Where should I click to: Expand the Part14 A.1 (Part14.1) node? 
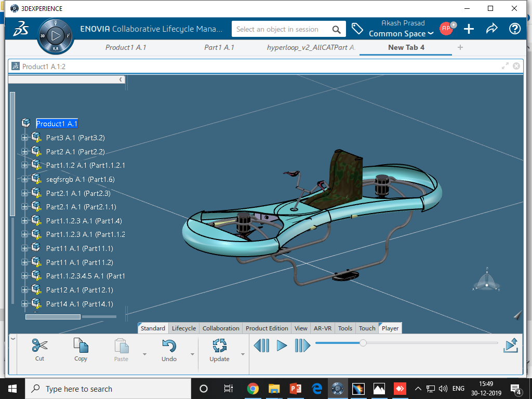(24, 303)
